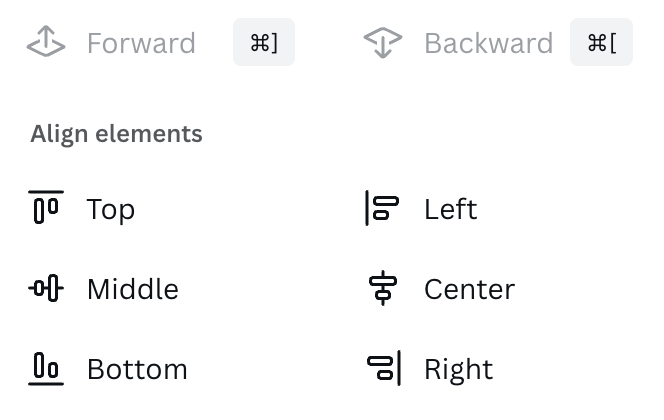Click the Backward layer arrow icon

pos(383,42)
